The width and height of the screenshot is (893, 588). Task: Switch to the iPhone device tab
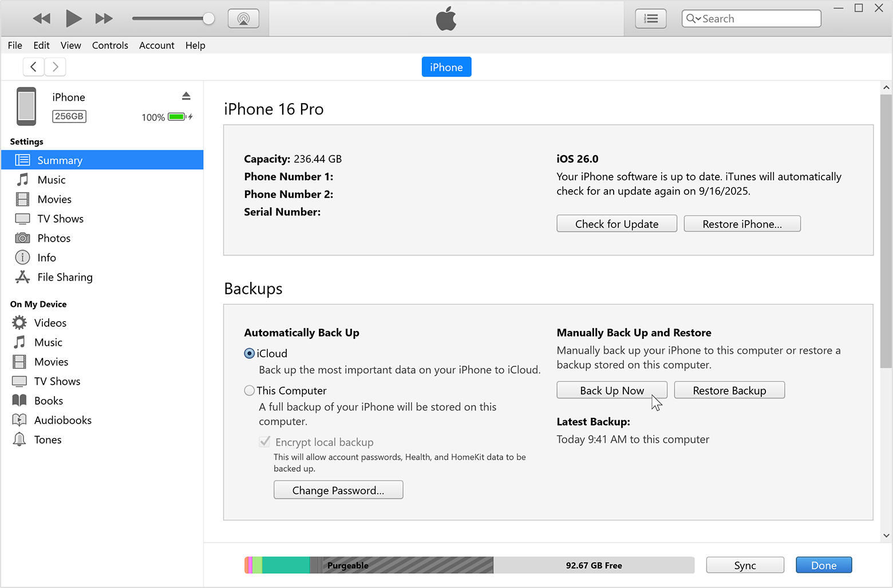[446, 66]
